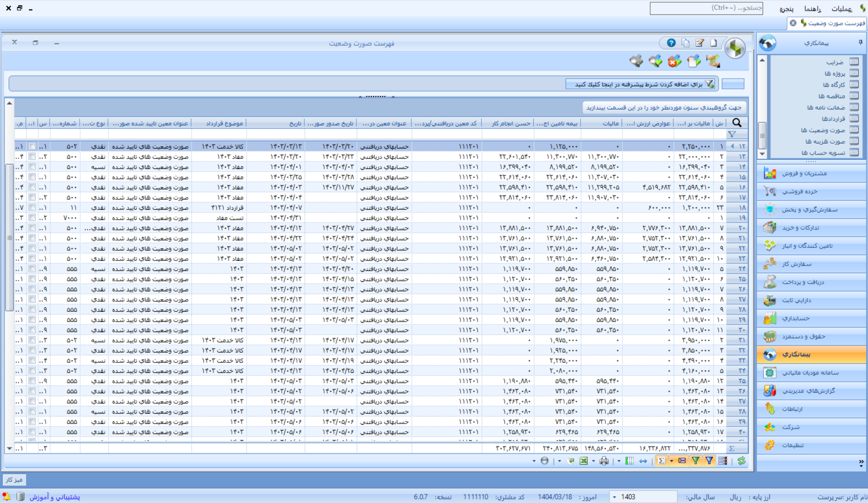868x503 pixels.
Task: Open the دریافت و پرداخت module in the sidebar
Action: click(x=811, y=282)
